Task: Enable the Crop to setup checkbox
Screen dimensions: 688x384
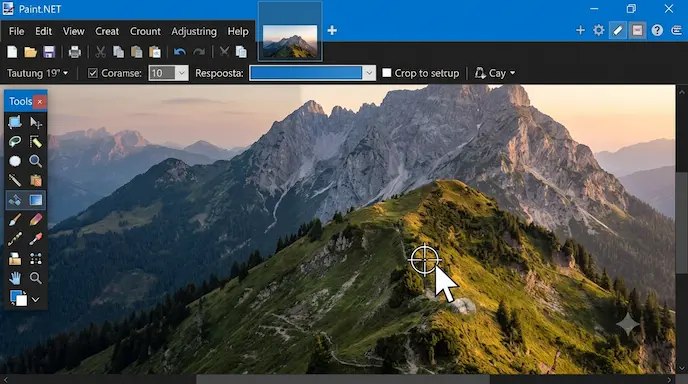Action: pos(387,72)
